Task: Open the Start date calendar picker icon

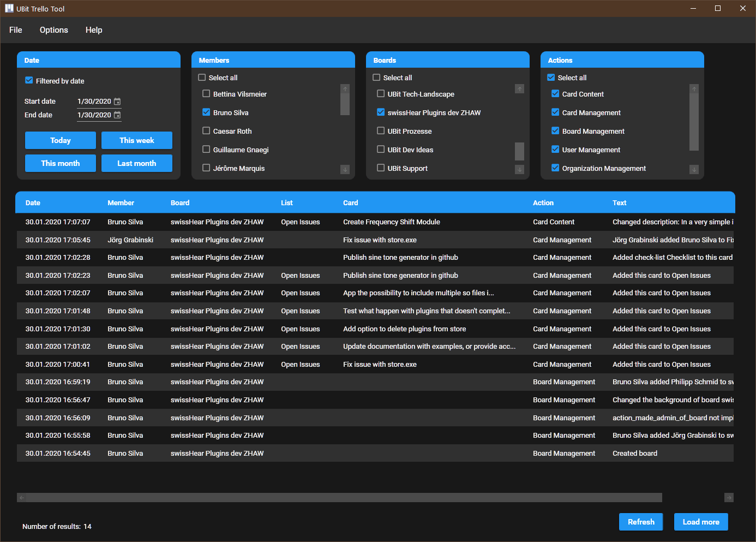Action: 117,102
